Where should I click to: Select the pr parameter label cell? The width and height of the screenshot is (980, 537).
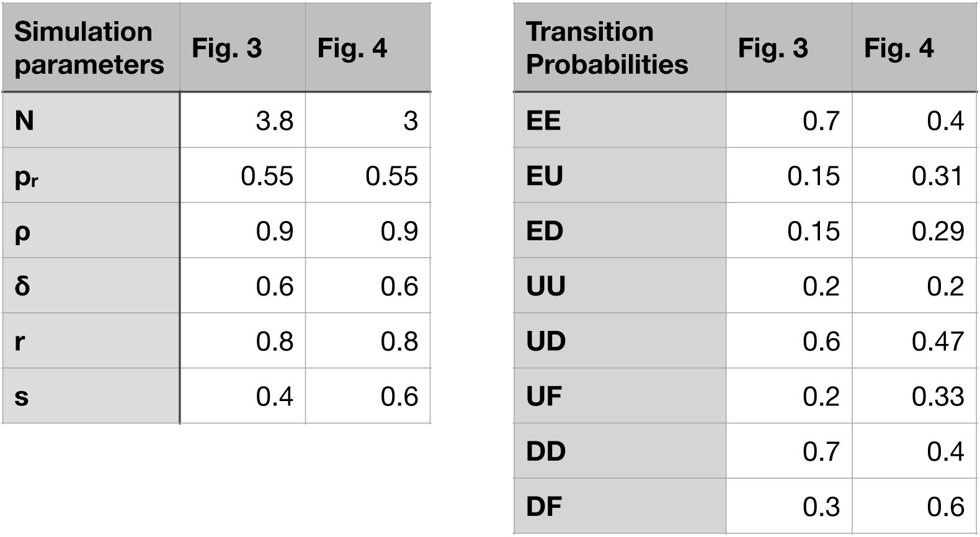[x=91, y=176]
